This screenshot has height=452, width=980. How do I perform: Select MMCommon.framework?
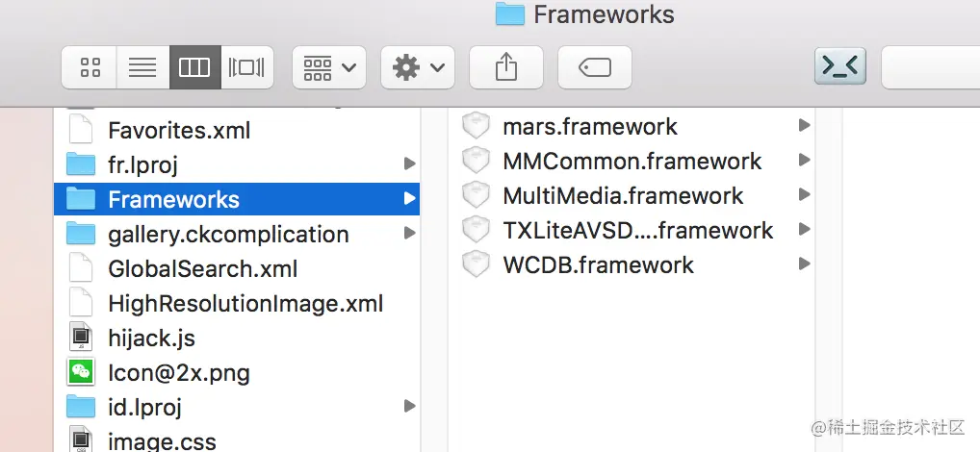(x=632, y=161)
